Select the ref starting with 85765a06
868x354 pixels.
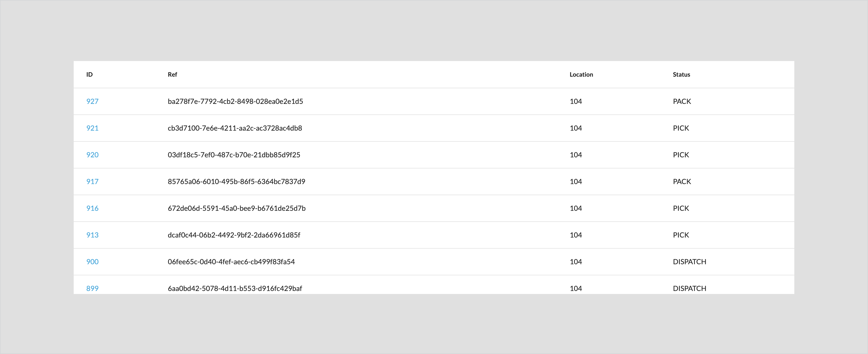tap(236, 182)
